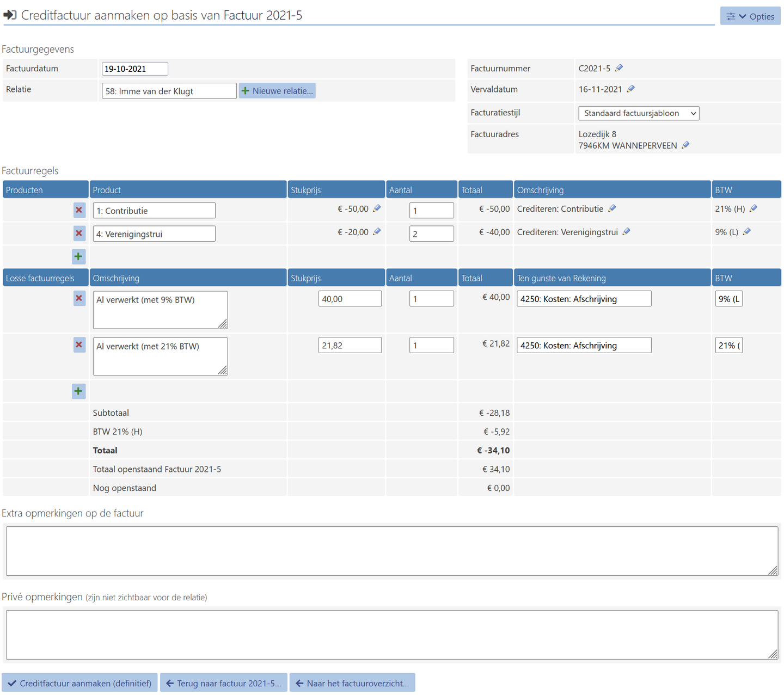Click the Aantal field for Verenigingstrui
784x695 pixels.
(432, 233)
